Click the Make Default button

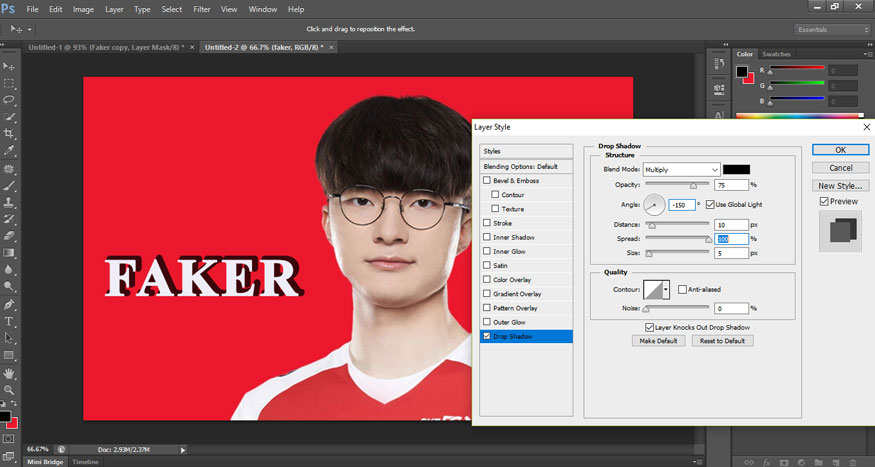coord(658,341)
